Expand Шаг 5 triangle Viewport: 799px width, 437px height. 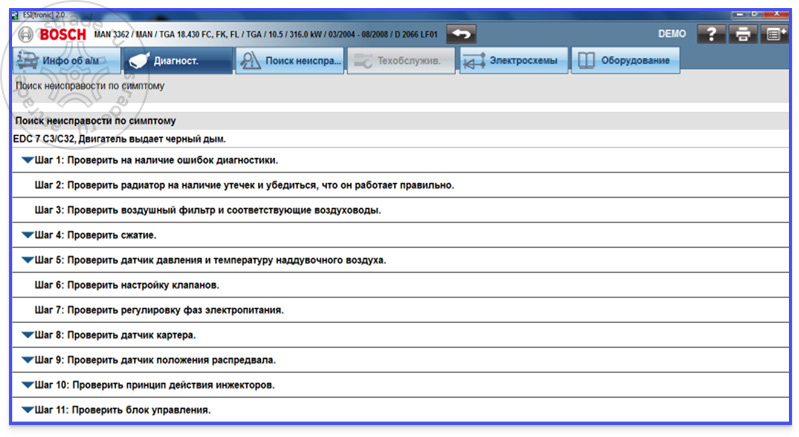click(x=28, y=260)
